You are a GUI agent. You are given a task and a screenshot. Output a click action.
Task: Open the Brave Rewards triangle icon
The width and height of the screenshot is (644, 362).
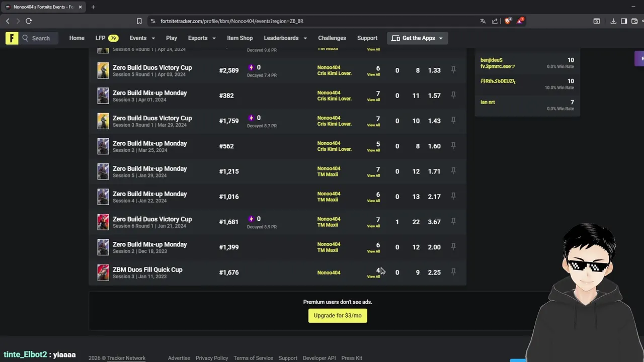(x=520, y=21)
